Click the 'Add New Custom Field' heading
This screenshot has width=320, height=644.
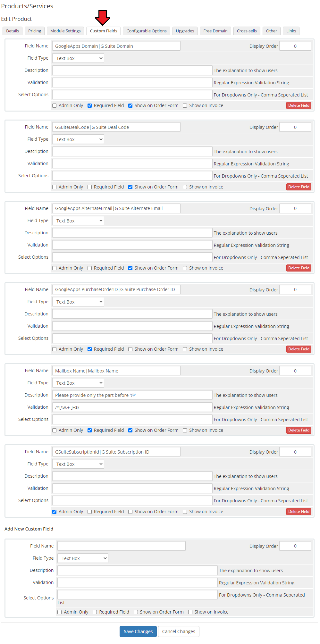pos(29,529)
